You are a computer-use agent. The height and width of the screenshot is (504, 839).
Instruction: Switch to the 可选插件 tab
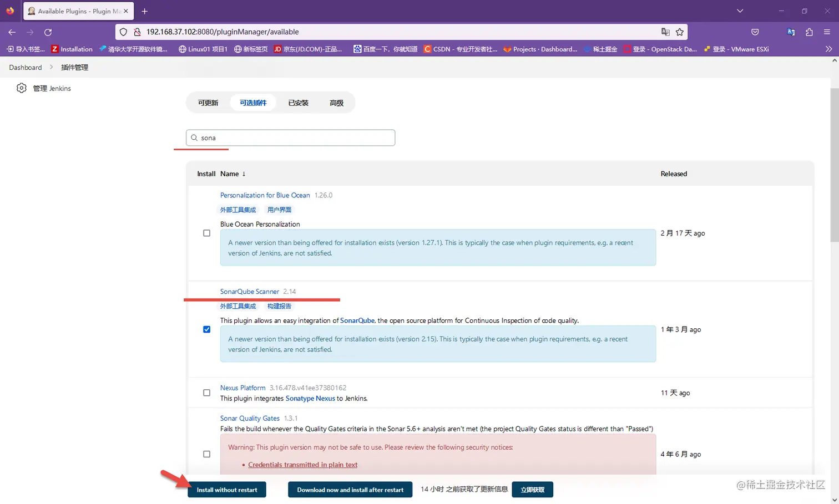pos(253,103)
